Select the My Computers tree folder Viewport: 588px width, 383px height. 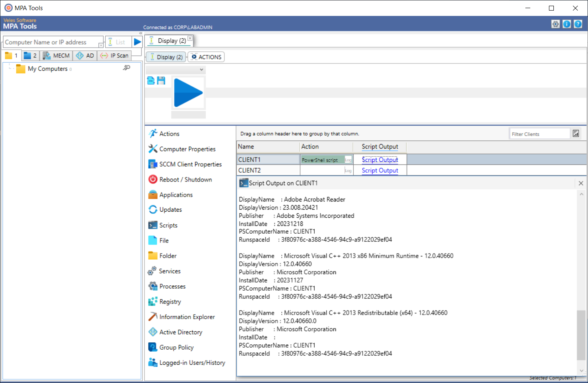pos(48,69)
